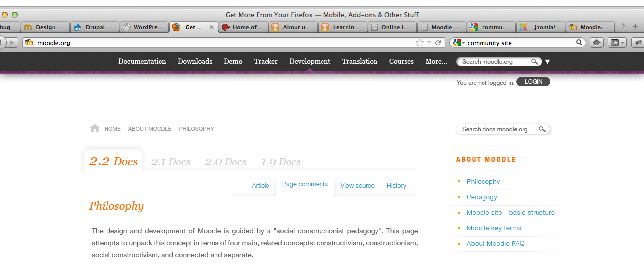Open Philosophy link in About Moodle sidebar
The height and width of the screenshot is (268, 644).
[483, 182]
